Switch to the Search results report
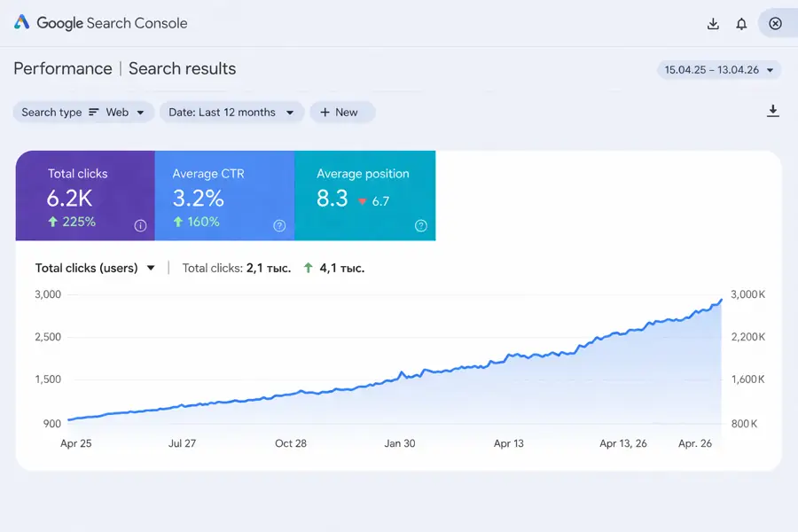Viewport: 798px width, 532px height. (182, 68)
